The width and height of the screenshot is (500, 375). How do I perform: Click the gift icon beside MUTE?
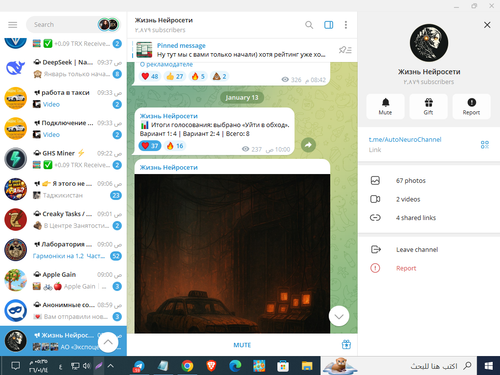(x=346, y=345)
